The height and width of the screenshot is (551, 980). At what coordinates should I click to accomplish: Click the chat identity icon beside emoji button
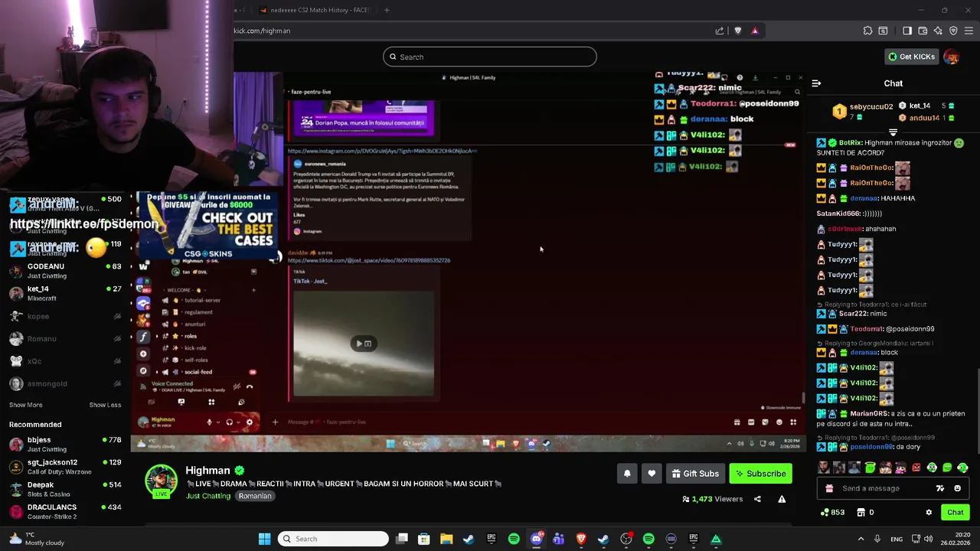tap(940, 488)
